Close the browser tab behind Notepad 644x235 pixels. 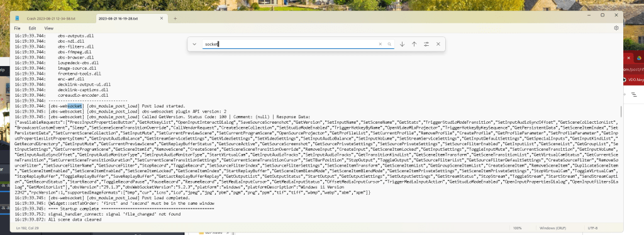tap(628, 58)
